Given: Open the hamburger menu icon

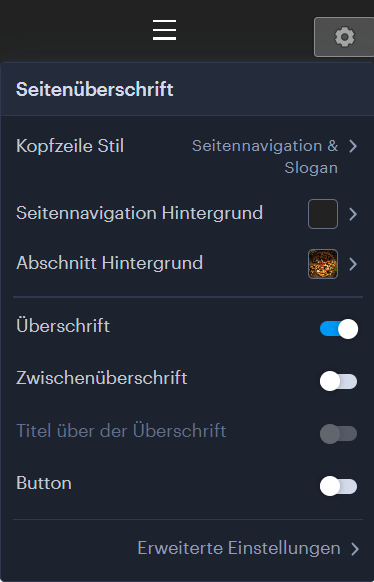Looking at the screenshot, I should [164, 30].
